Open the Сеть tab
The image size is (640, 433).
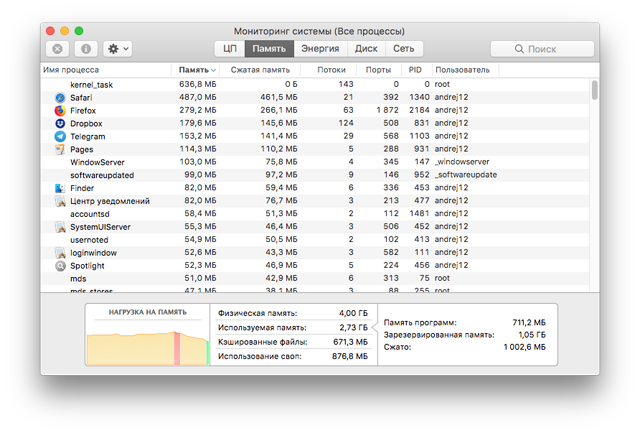404,48
